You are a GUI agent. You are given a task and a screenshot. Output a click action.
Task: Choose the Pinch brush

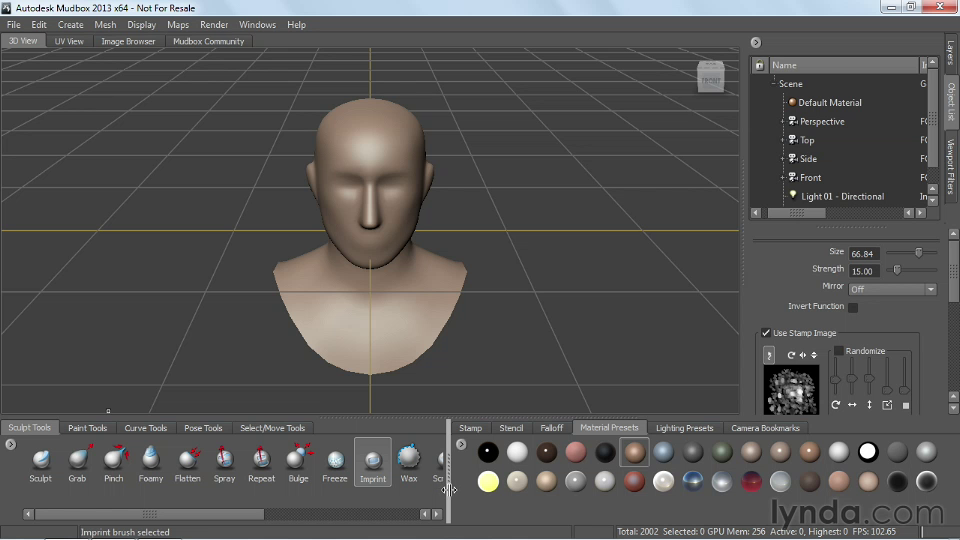tap(114, 460)
